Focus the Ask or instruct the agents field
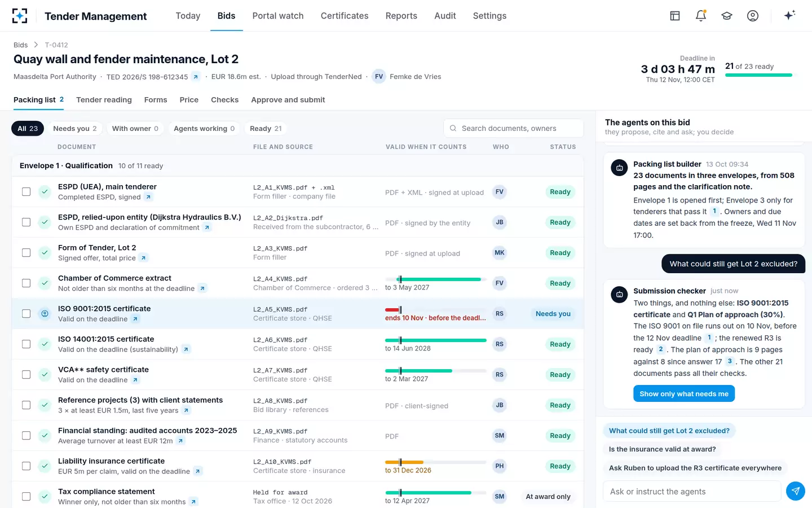This screenshot has width=812, height=508. coord(692,492)
